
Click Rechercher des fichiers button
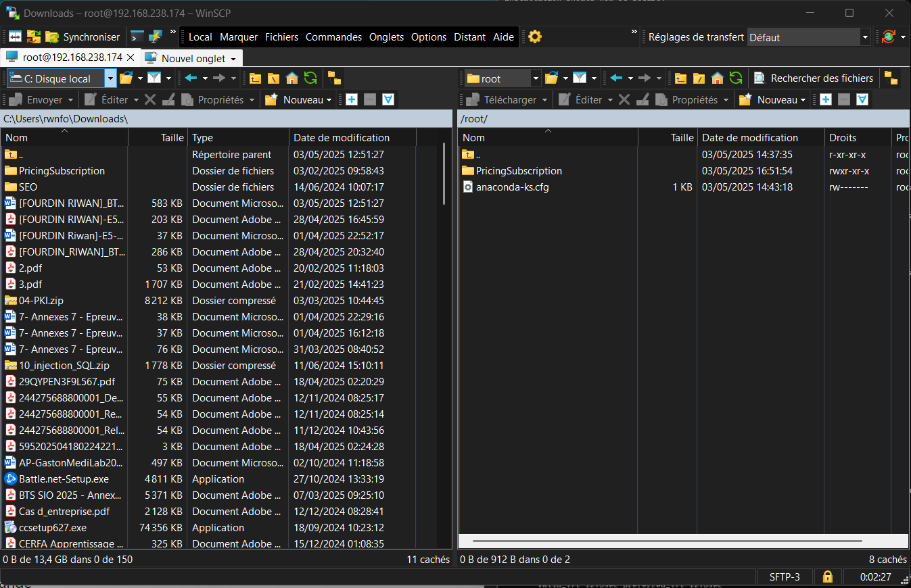(814, 78)
